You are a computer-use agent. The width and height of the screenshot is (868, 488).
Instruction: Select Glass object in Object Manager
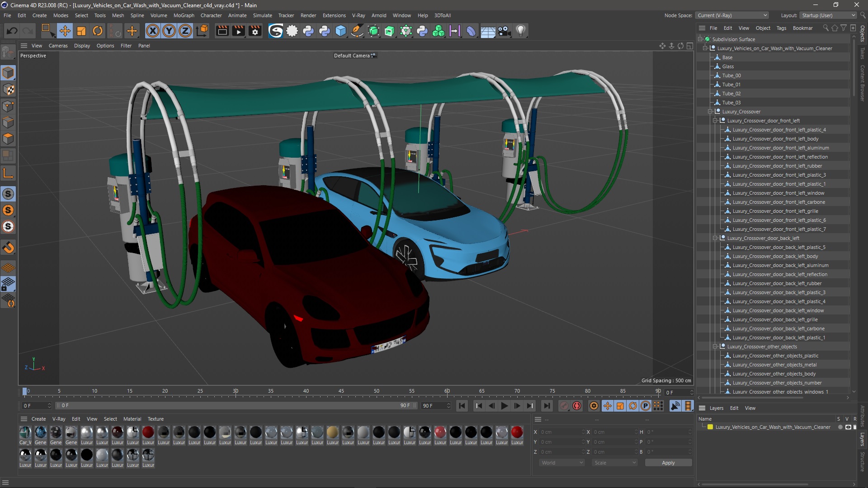coord(728,66)
